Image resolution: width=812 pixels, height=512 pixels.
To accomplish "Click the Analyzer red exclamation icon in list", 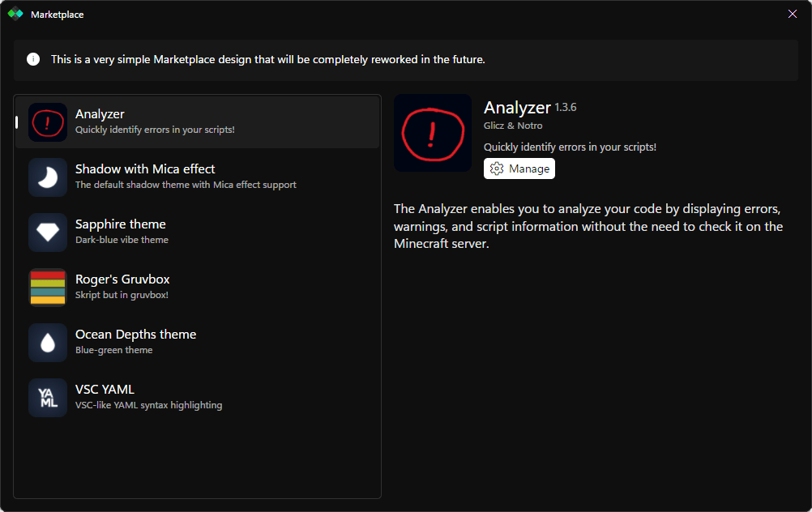I will tap(48, 122).
